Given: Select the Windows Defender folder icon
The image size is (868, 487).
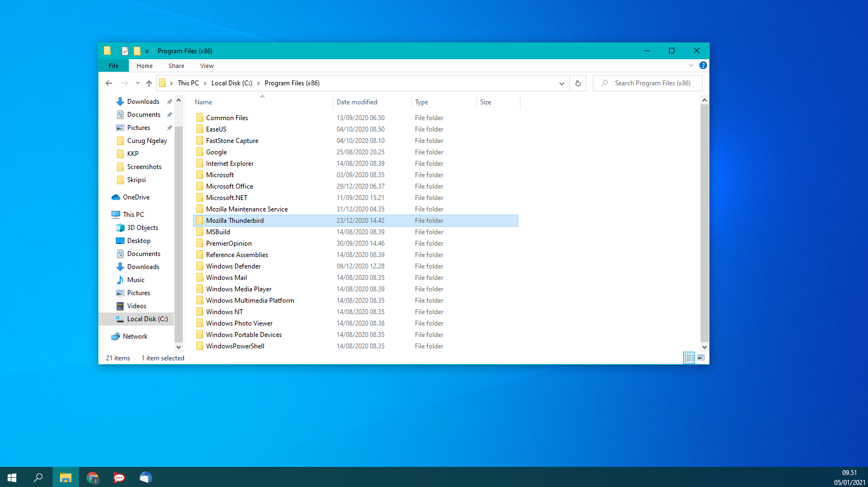Looking at the screenshot, I should point(200,266).
